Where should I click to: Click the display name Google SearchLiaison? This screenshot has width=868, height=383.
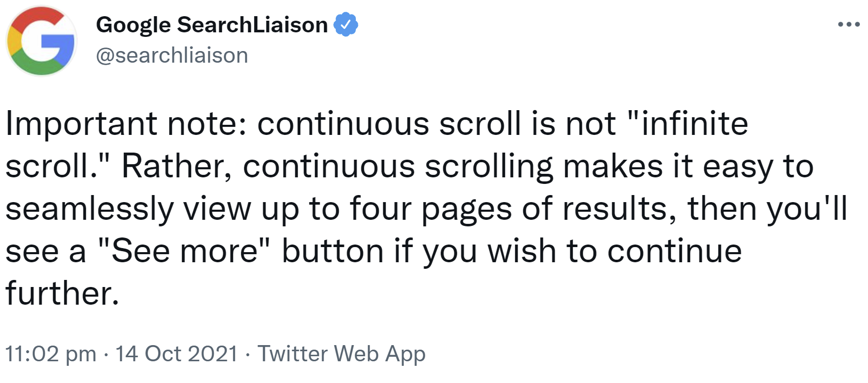[212, 24]
